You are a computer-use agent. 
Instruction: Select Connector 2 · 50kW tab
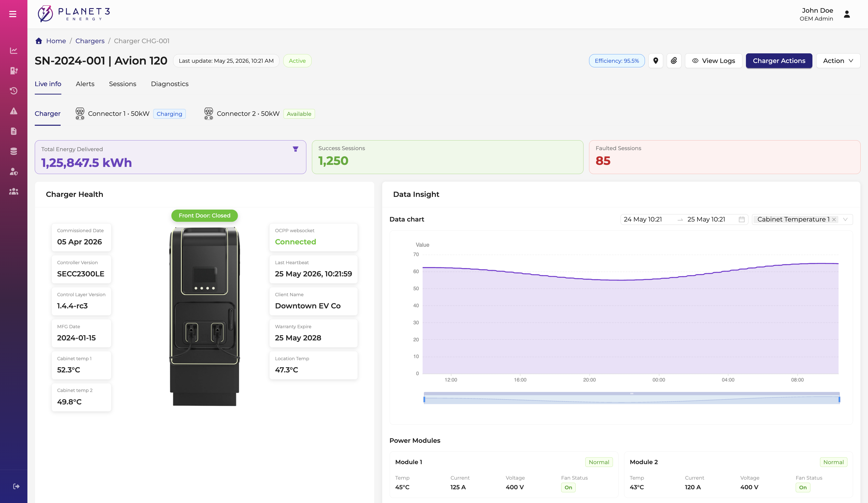point(259,113)
